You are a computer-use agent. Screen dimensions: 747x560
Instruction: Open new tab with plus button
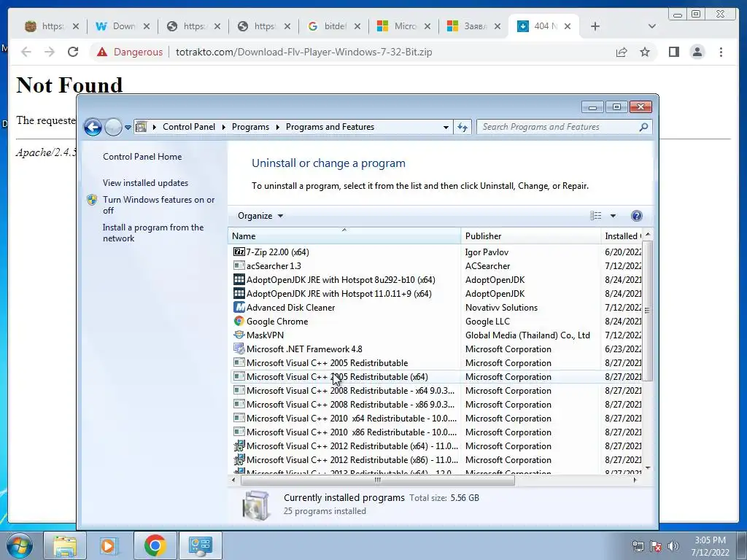click(595, 26)
